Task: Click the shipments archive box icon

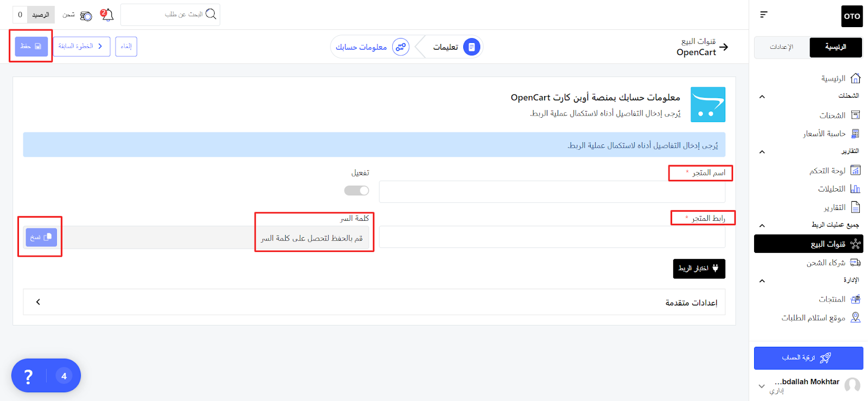Action: 856,115
